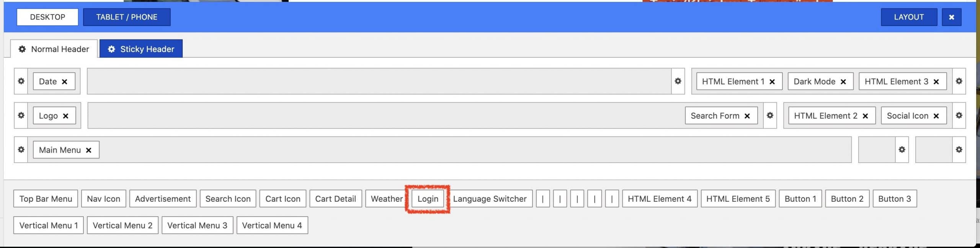This screenshot has width=980, height=248.
Task: Remove the Social Icon element
Action: pos(936,116)
